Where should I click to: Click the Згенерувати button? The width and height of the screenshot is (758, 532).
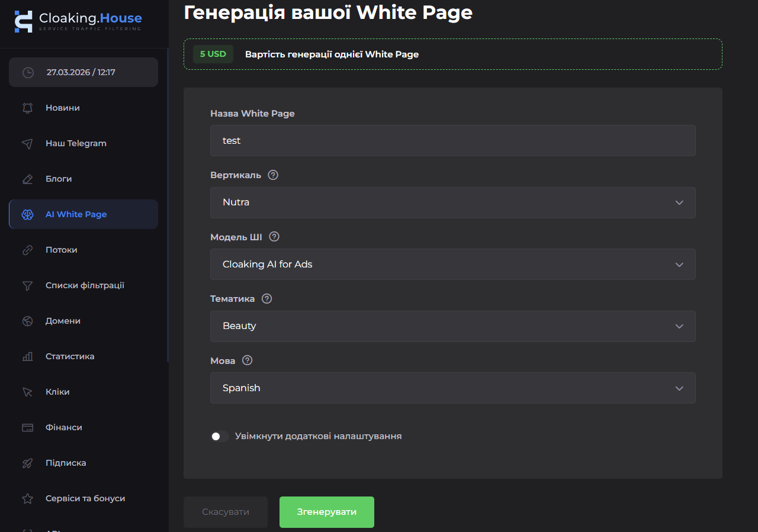tap(326, 512)
